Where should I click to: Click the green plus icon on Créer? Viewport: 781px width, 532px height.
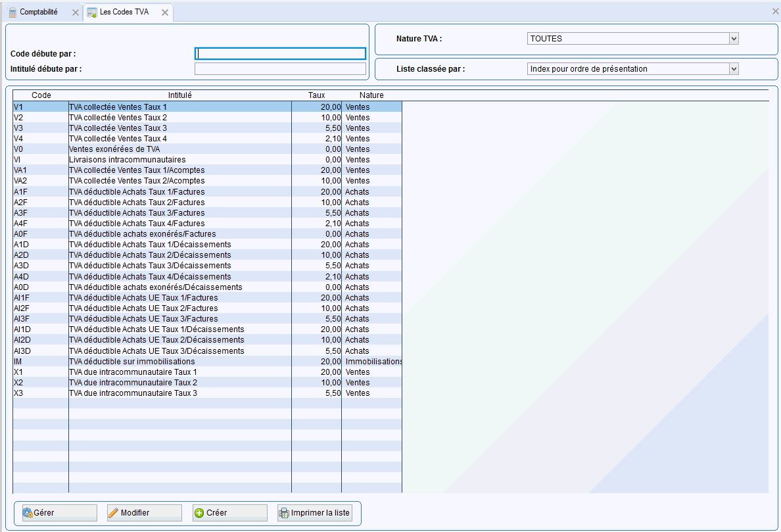tap(199, 512)
